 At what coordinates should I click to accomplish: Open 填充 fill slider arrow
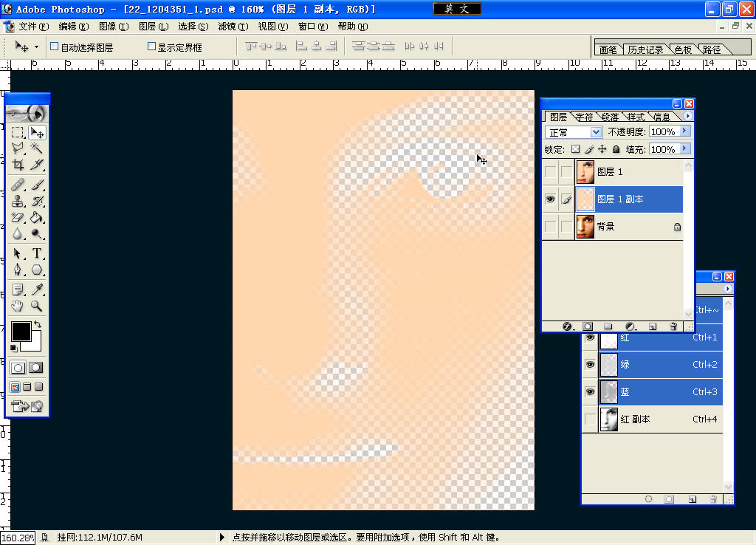tap(684, 149)
